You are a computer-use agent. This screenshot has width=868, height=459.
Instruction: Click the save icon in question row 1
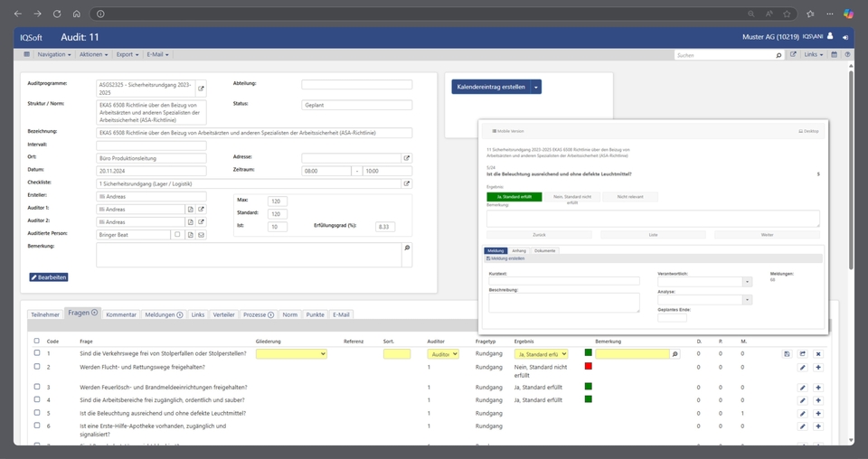pyautogui.click(x=787, y=354)
